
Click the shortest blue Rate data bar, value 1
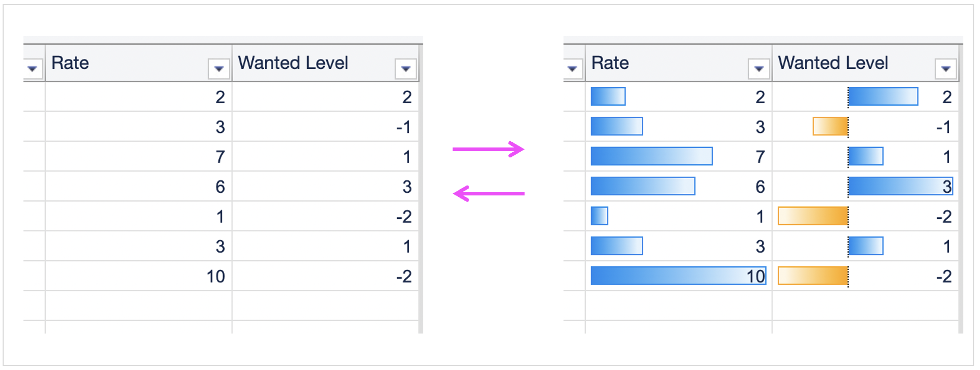599,216
